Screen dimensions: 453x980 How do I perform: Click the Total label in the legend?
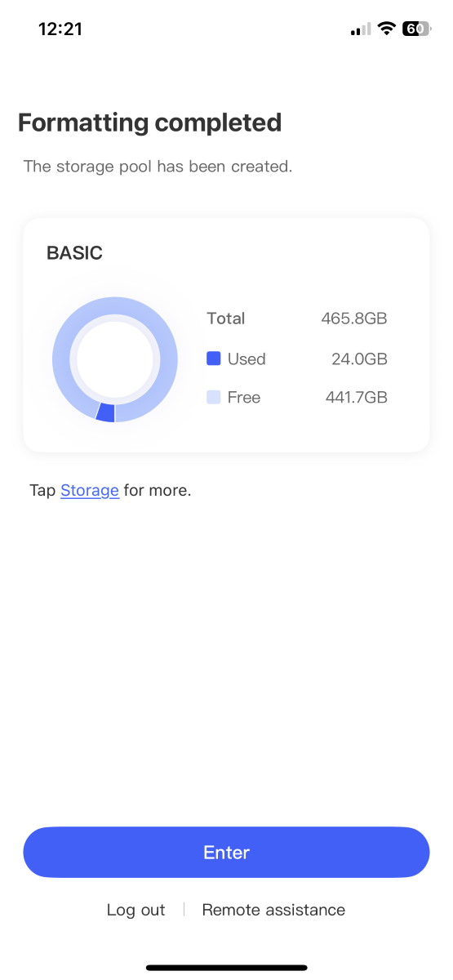pyautogui.click(x=226, y=318)
